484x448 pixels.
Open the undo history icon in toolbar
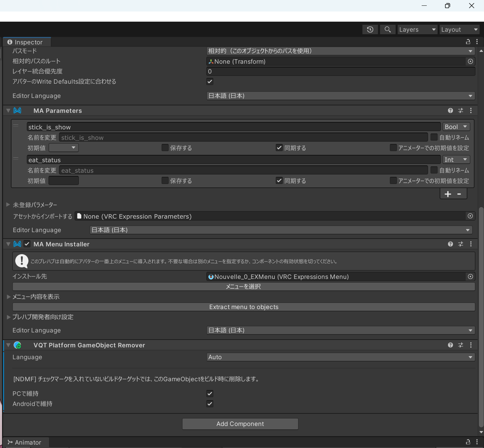(370, 29)
